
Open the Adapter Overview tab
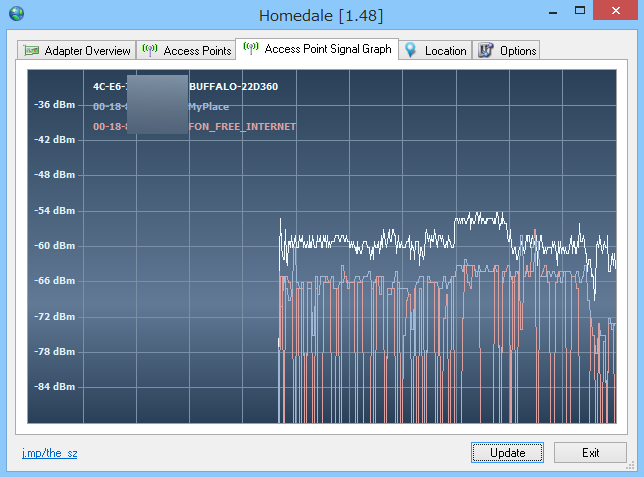click(76, 51)
